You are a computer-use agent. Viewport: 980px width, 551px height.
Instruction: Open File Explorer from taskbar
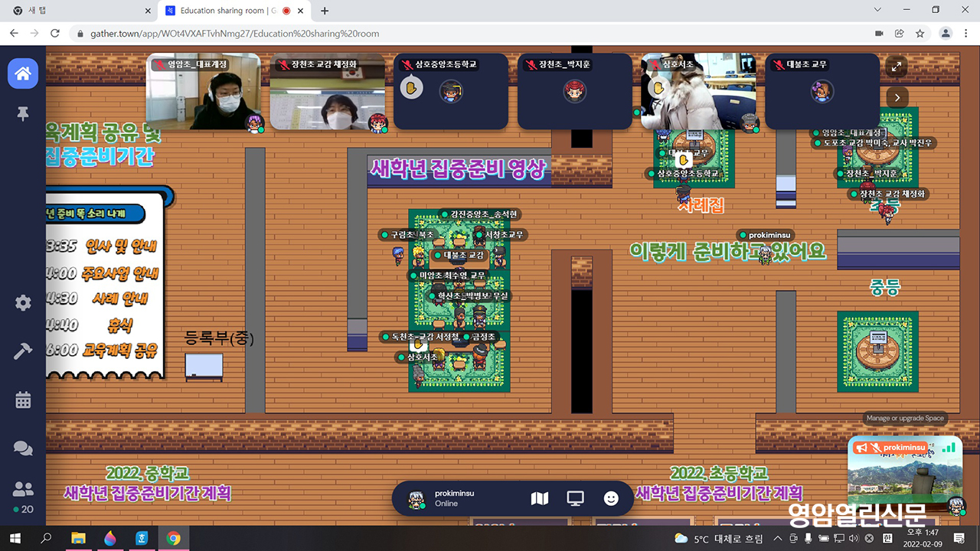click(x=79, y=539)
